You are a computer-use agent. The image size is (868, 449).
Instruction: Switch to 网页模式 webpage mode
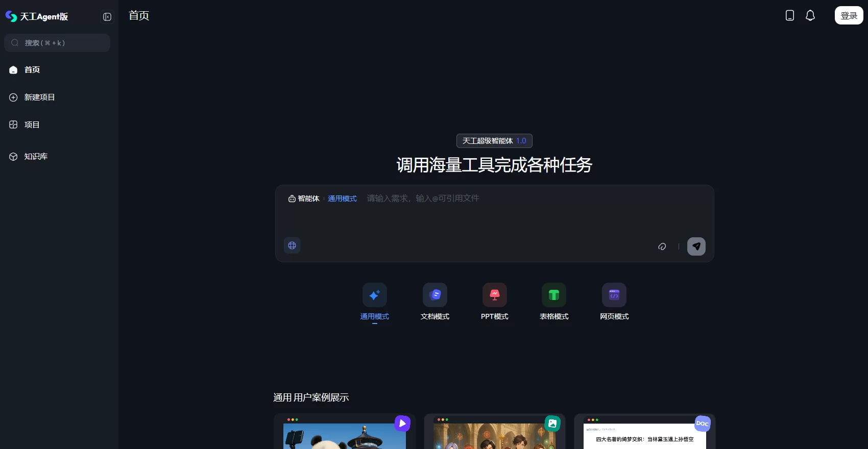(x=614, y=295)
